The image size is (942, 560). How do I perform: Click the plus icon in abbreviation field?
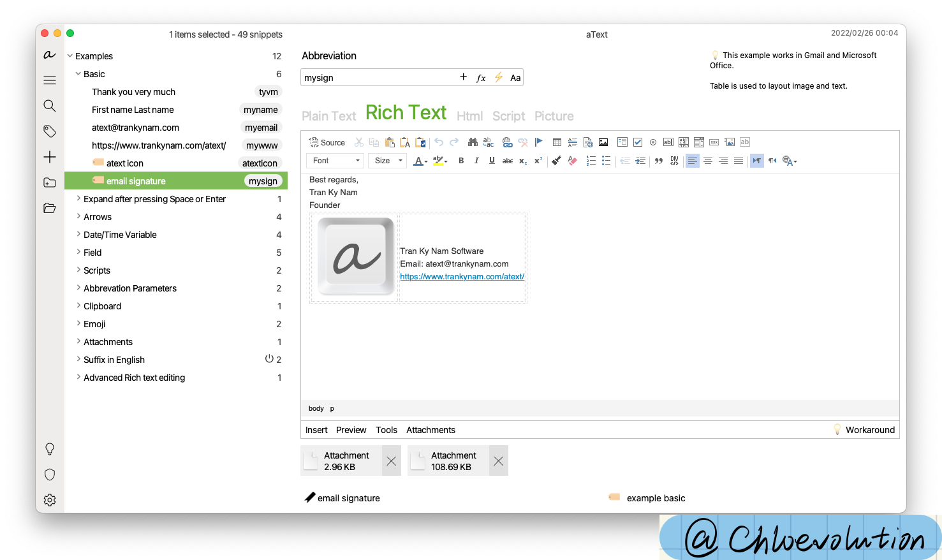pos(464,77)
